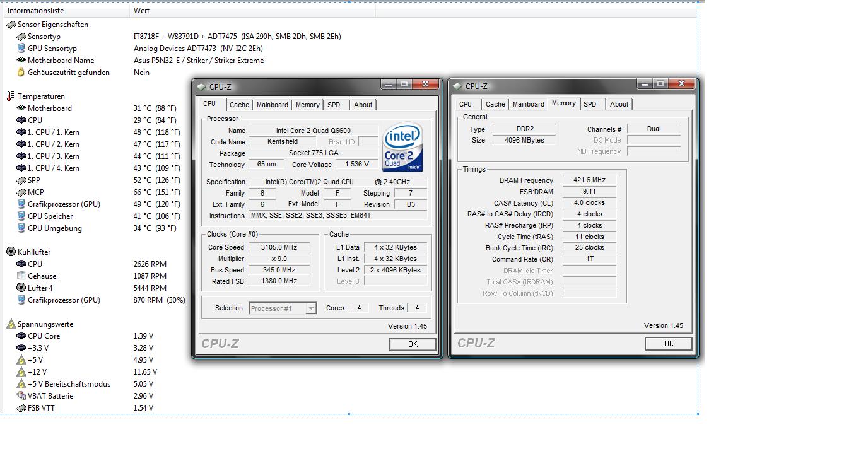This screenshot has width=868, height=473.
Task: Close the right CPU-Z memory window
Action: click(x=681, y=83)
